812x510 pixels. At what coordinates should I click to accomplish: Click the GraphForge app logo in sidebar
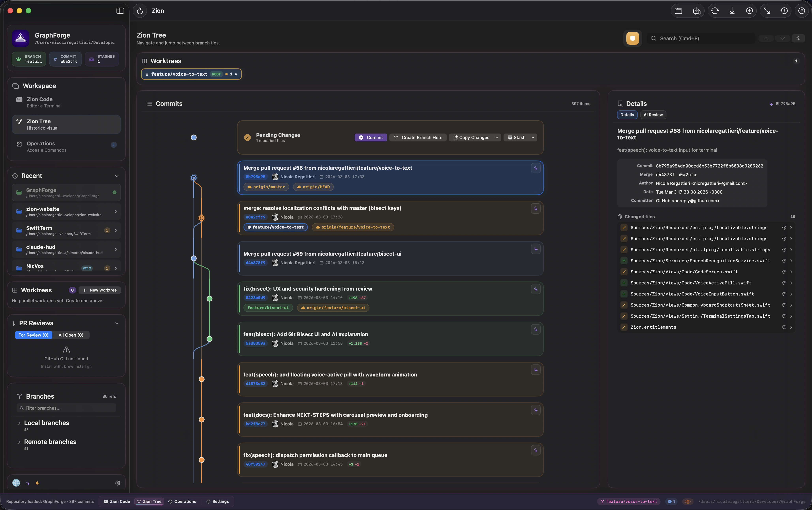coord(21,38)
